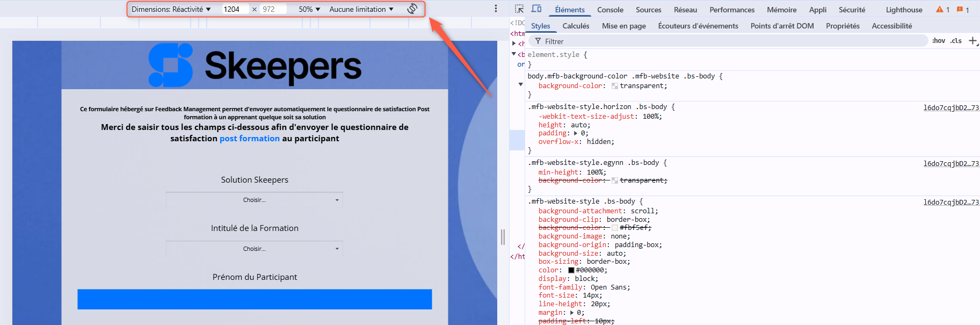Screen dimensions: 980x325
Task: Toggle the device toolbar icon
Action: tap(536, 9)
